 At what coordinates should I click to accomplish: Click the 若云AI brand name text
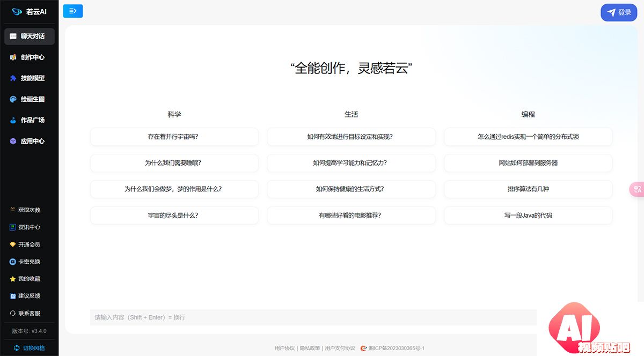coord(36,11)
